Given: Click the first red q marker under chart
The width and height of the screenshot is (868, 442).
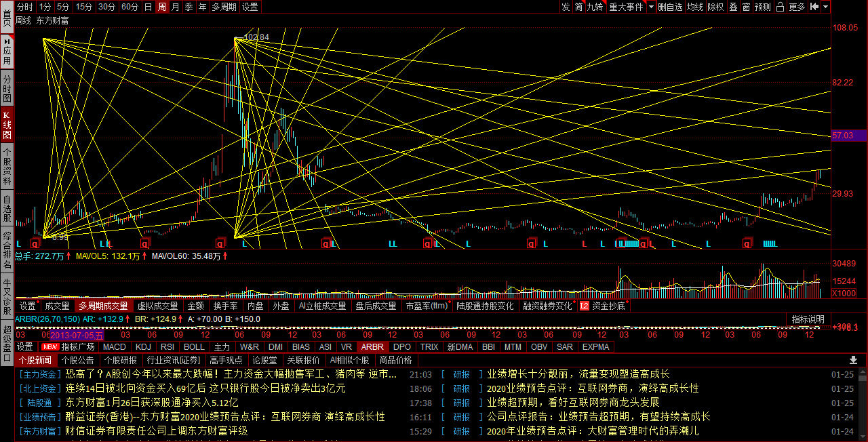Looking at the screenshot, I should pos(35,243).
